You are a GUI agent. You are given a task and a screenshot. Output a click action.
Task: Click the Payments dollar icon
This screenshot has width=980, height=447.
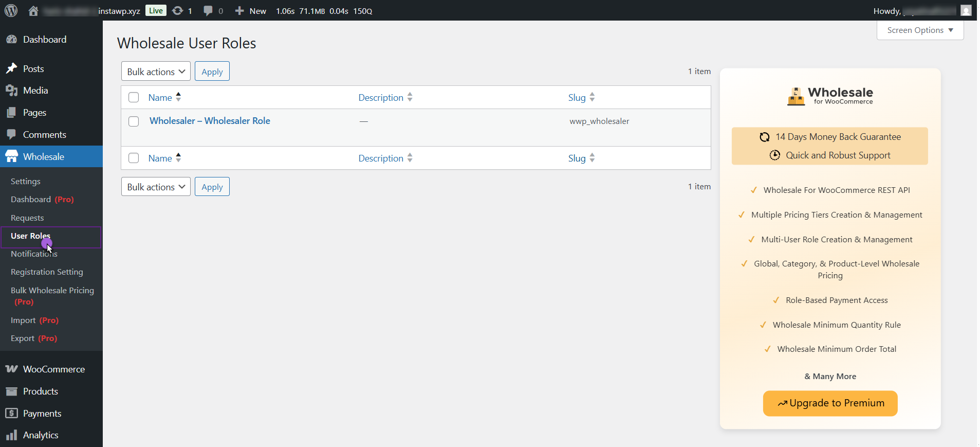[12, 414]
